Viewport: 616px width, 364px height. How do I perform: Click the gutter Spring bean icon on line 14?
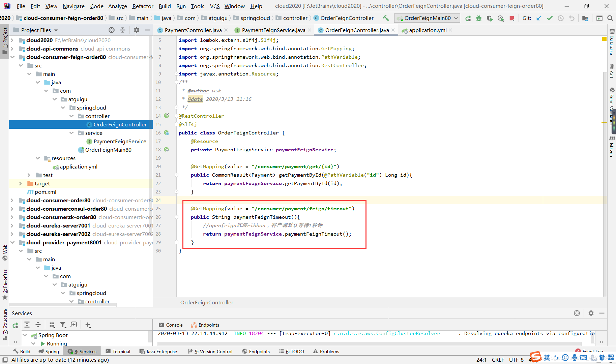tap(167, 116)
